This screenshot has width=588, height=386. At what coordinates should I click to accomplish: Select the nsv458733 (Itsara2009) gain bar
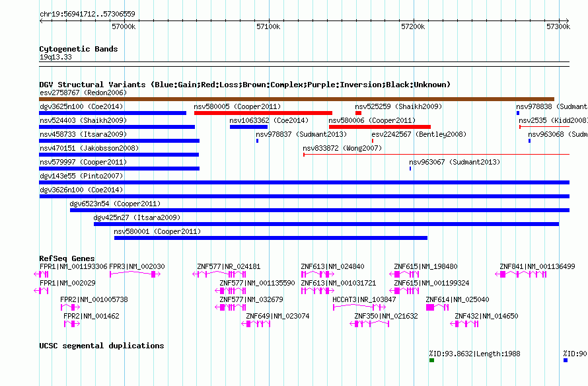click(119, 141)
